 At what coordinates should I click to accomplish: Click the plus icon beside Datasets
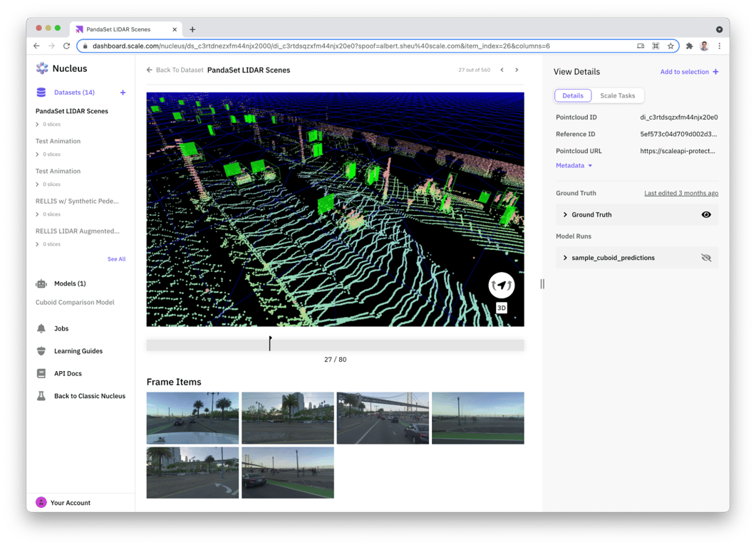tap(123, 93)
